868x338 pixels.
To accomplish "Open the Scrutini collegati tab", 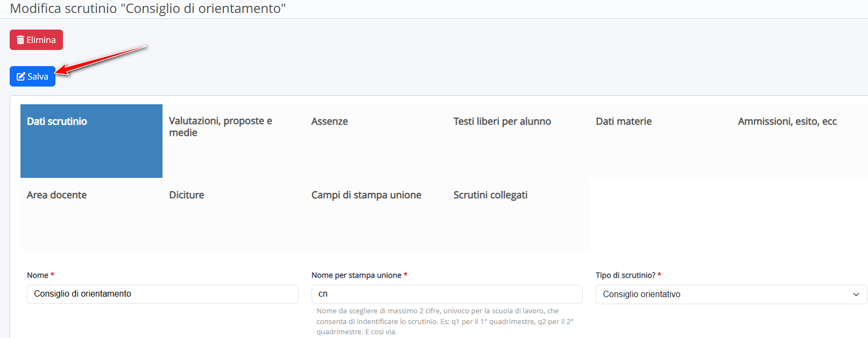I will [518, 214].
